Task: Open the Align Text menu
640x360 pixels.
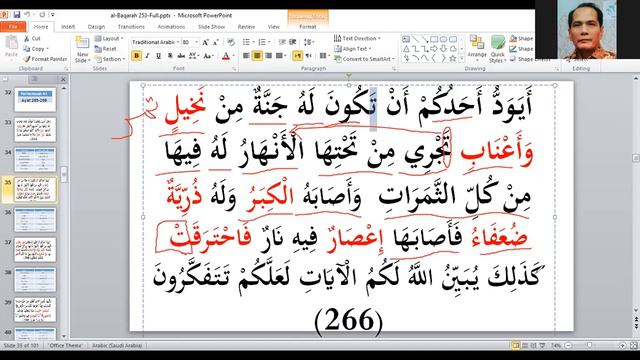Action: pyautogui.click(x=353, y=49)
